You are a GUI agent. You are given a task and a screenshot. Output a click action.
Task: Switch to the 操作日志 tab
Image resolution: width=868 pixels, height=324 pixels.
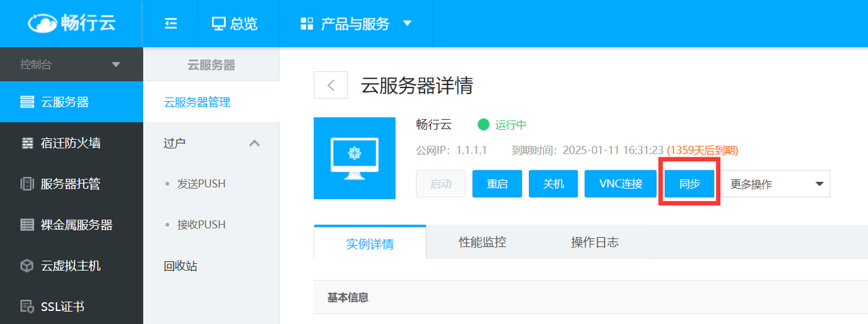[595, 242]
